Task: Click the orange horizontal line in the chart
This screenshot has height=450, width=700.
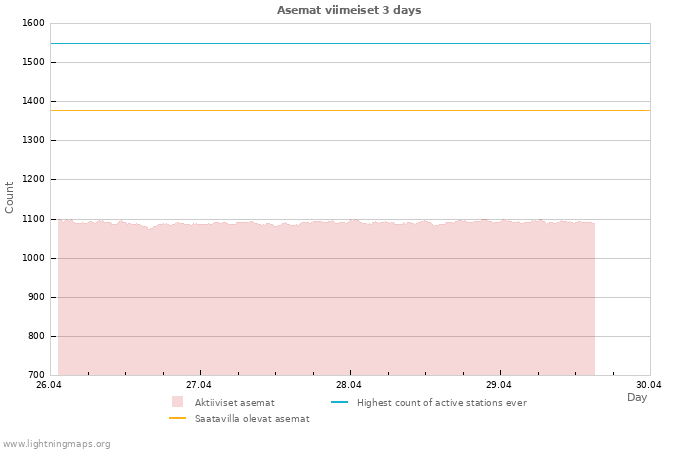Action: tap(350, 110)
